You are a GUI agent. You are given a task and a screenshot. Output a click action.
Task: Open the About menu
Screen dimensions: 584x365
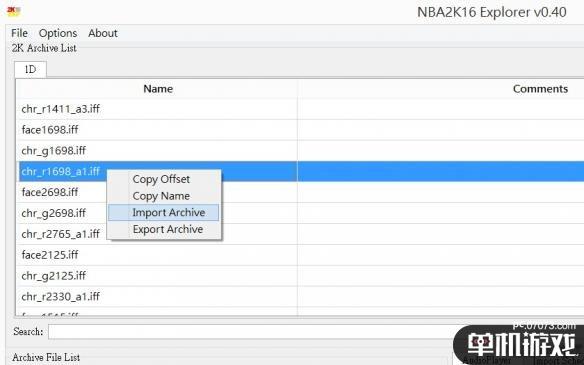(x=103, y=33)
